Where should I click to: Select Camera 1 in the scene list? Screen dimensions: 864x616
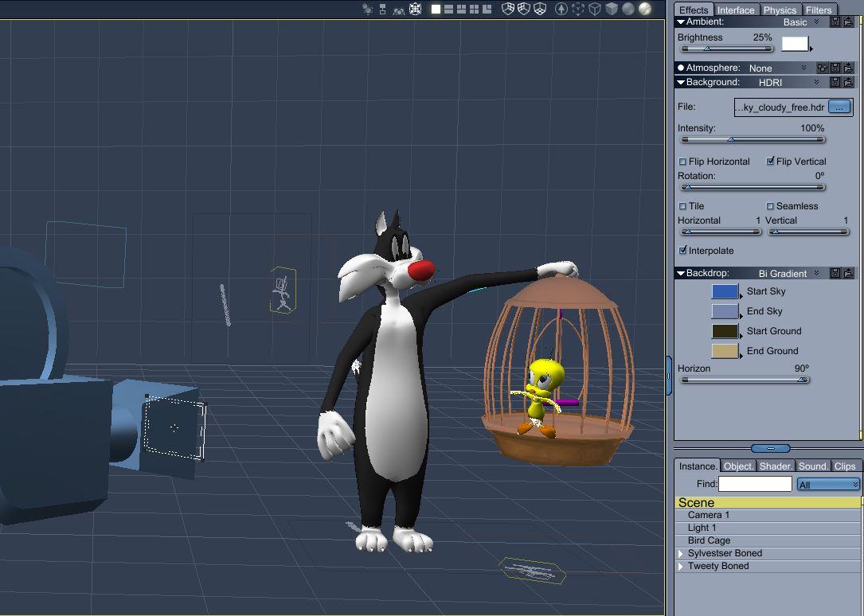tap(768, 515)
